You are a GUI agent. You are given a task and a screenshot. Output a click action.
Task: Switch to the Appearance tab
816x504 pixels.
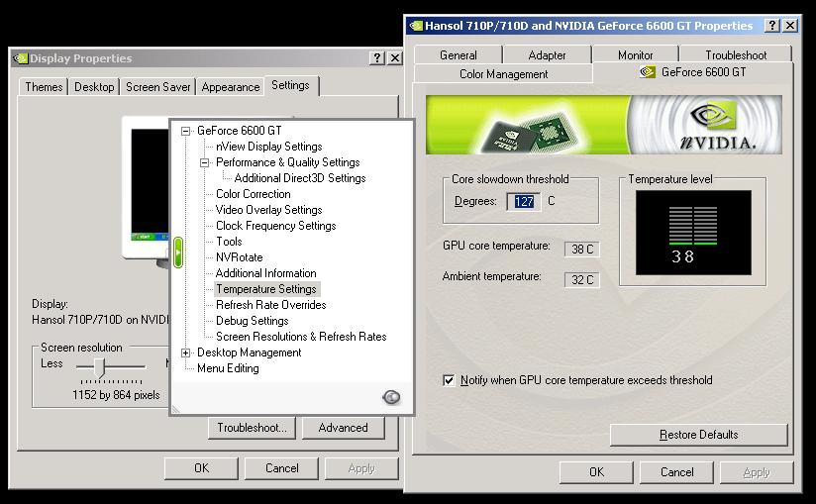click(x=231, y=87)
